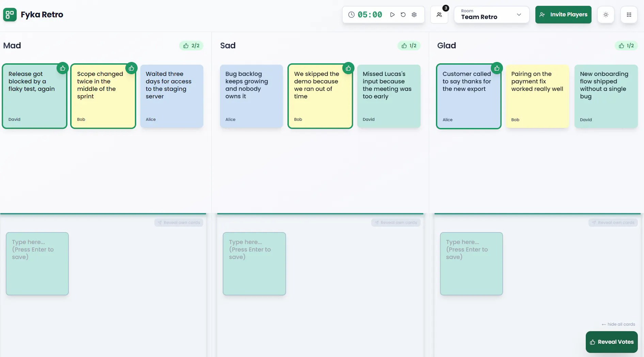This screenshot has height=357, width=644.
Task: Reset the 05:00 timer
Action: click(403, 15)
